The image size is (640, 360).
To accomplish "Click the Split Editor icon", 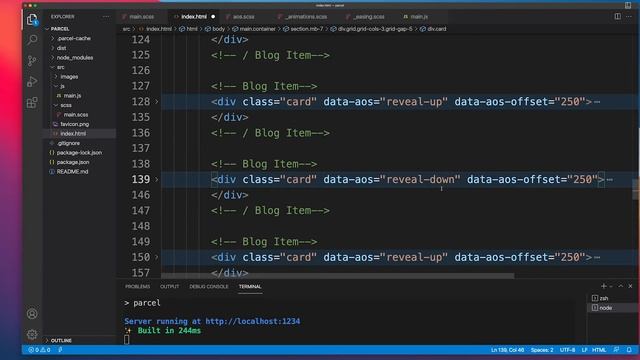I will tap(618, 16).
